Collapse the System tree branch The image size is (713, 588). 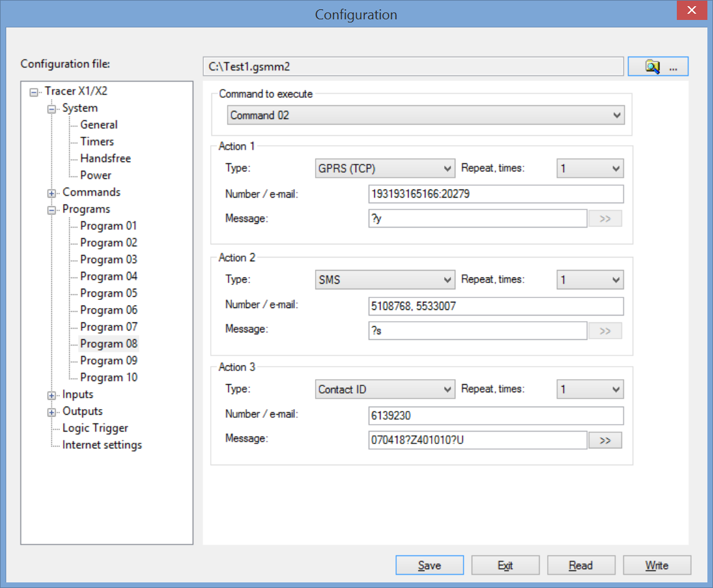[x=51, y=109]
